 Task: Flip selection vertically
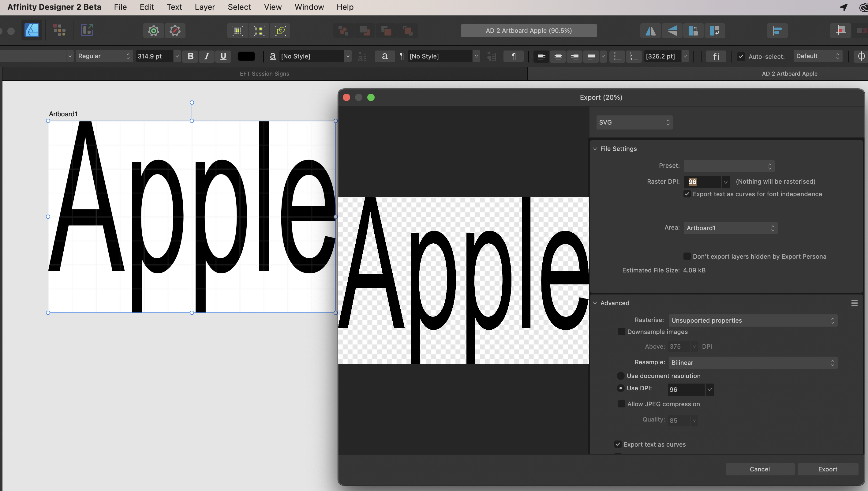(672, 31)
